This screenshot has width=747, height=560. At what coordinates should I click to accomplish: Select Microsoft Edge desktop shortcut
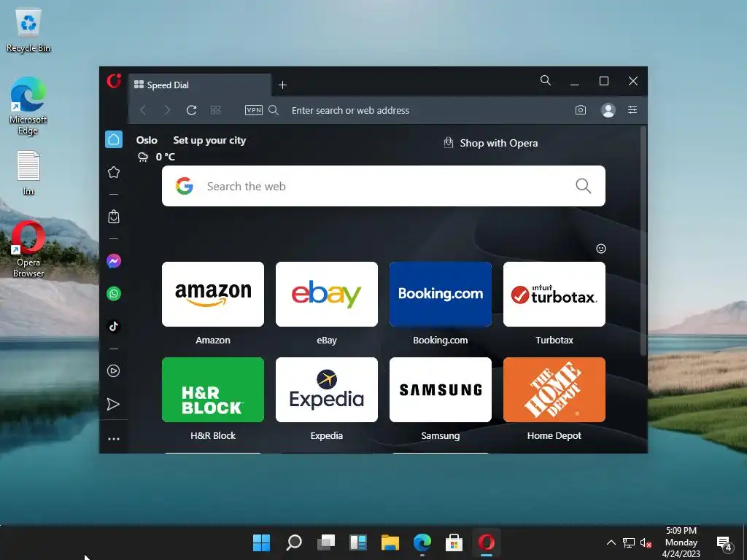point(28,106)
